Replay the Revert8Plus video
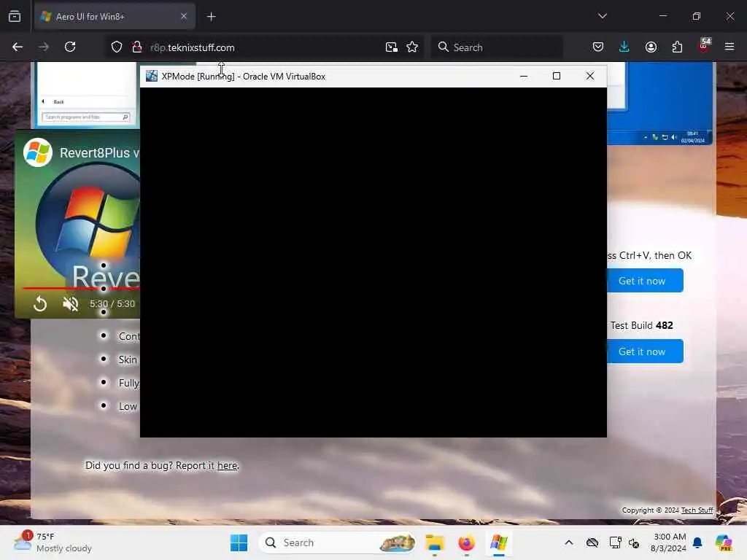The height and width of the screenshot is (560, 747). pos(40,304)
